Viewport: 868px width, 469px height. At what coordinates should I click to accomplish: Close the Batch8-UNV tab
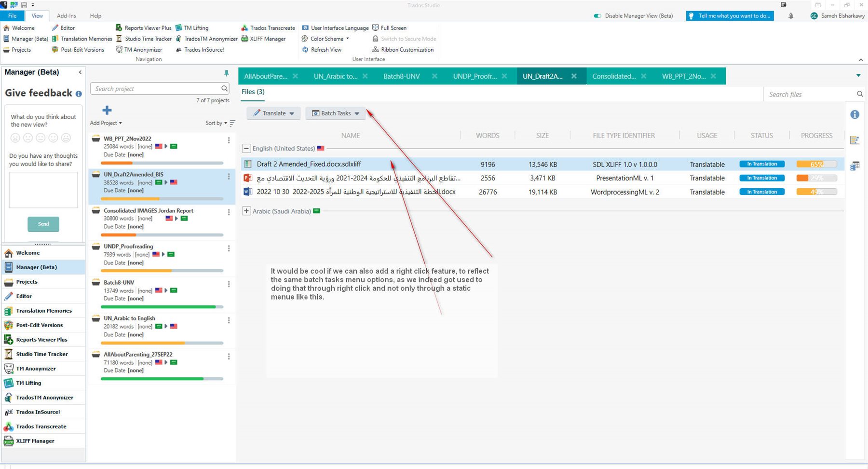coord(434,76)
